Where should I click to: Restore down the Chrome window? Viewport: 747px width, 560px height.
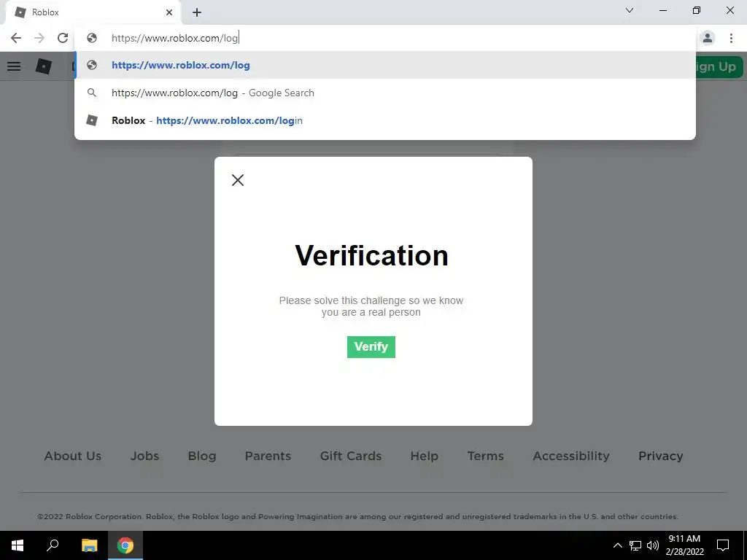point(697,10)
